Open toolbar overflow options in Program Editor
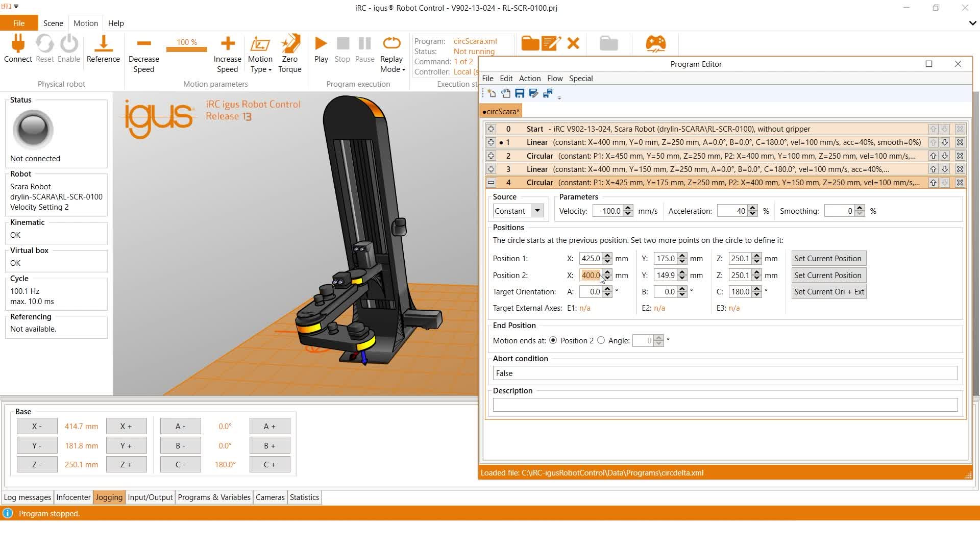The width and height of the screenshot is (980, 551). 559,97
